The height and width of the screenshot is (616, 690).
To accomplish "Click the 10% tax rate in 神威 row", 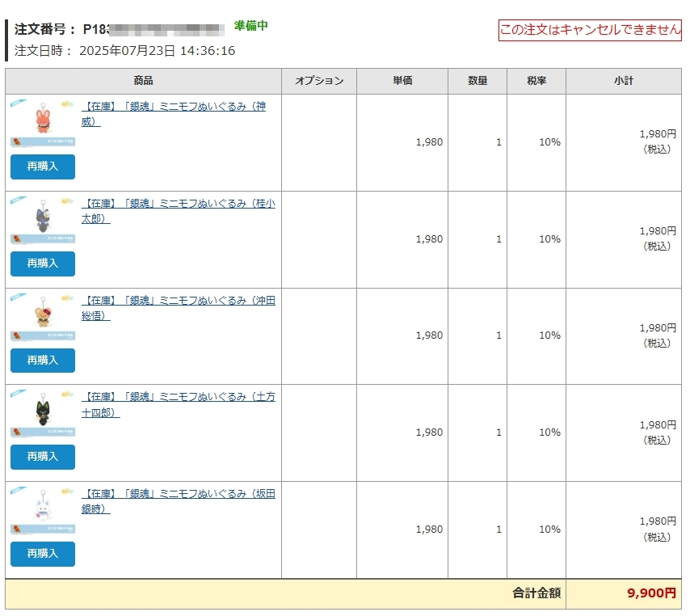I will (549, 142).
